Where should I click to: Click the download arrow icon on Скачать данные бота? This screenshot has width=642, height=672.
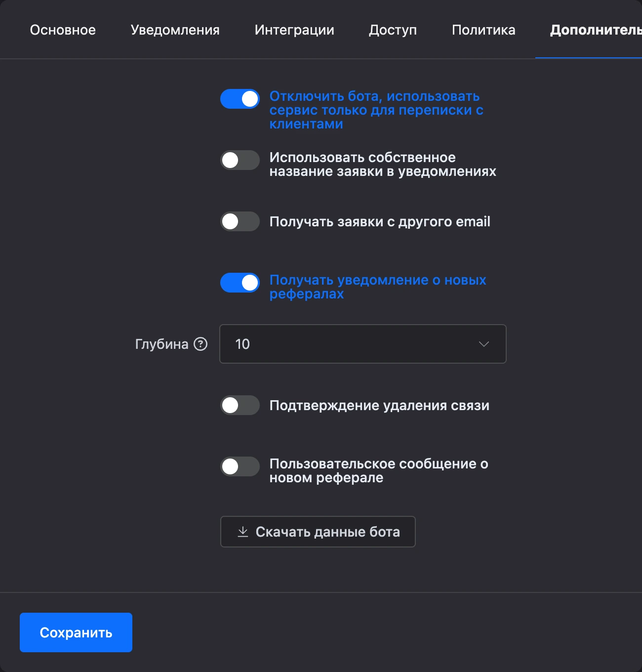pyautogui.click(x=243, y=532)
